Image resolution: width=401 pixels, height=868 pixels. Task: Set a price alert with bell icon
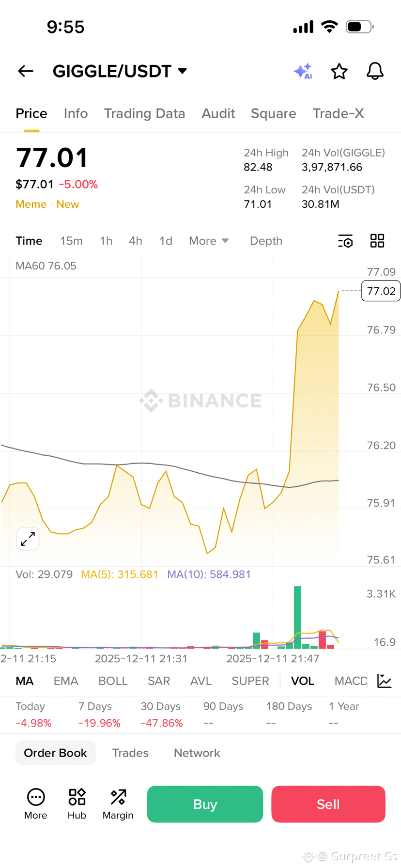[375, 71]
